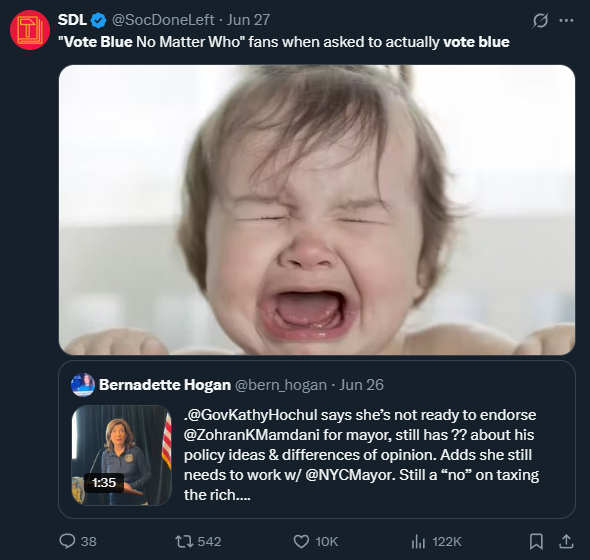Repost this tweet using the retweet icon
Viewport: 590px width, 560px height.
(x=184, y=542)
